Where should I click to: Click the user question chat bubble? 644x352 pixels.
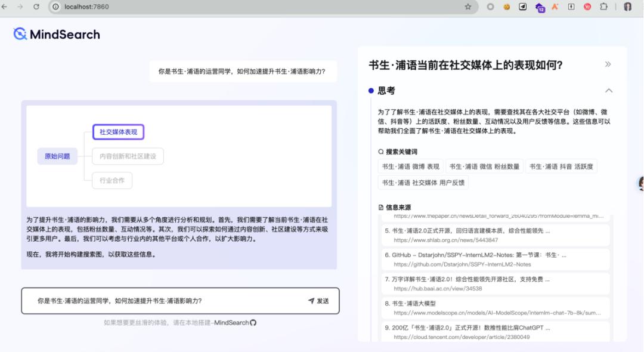pos(243,72)
